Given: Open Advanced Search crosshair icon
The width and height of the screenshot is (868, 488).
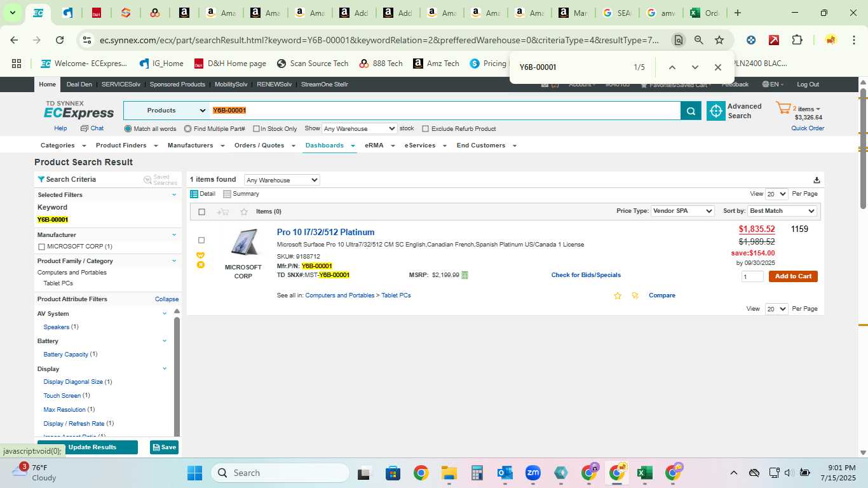Looking at the screenshot, I should click(716, 111).
